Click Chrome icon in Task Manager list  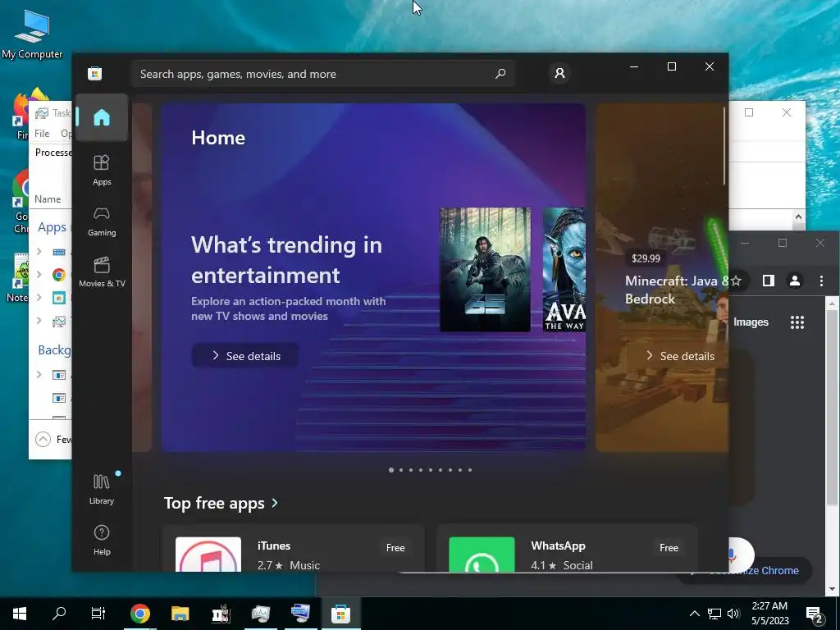coord(59,275)
